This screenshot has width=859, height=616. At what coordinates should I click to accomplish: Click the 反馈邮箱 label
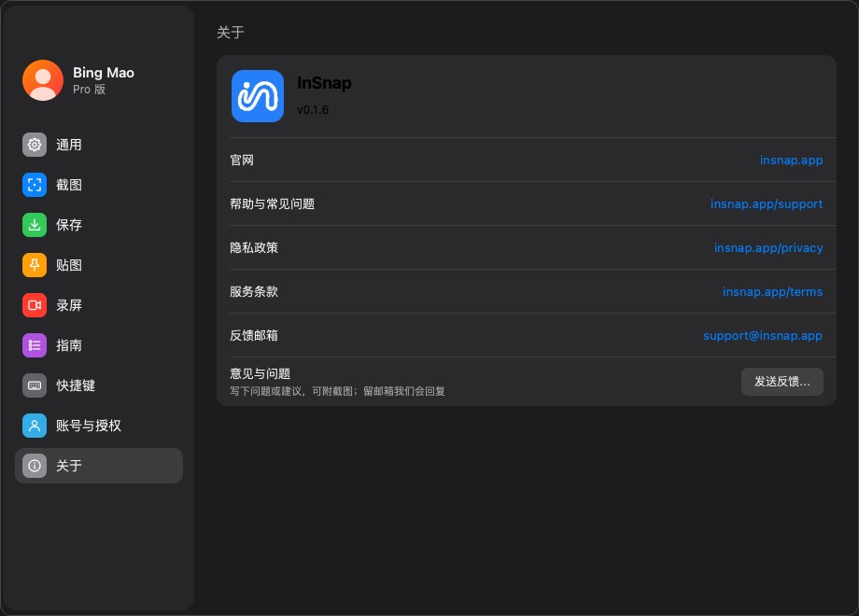pyautogui.click(x=254, y=335)
